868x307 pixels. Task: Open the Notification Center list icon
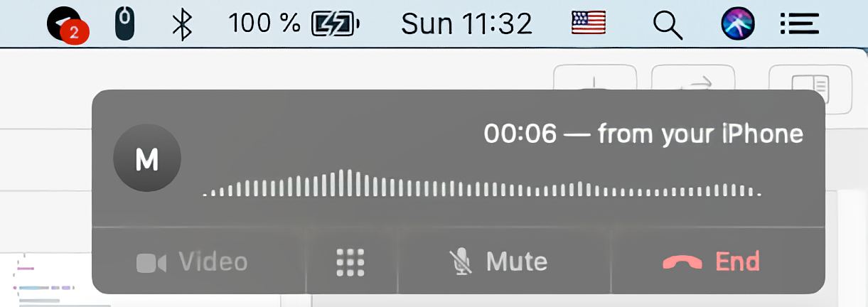800,24
